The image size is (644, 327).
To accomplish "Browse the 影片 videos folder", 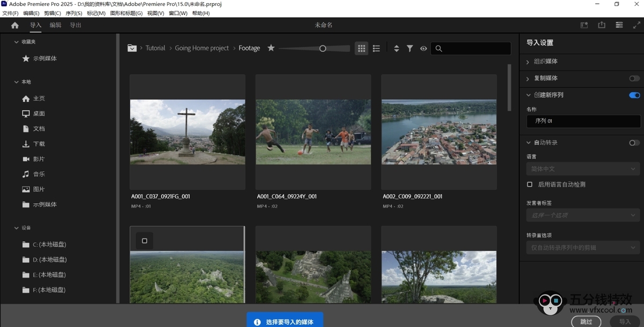I will pos(33,159).
